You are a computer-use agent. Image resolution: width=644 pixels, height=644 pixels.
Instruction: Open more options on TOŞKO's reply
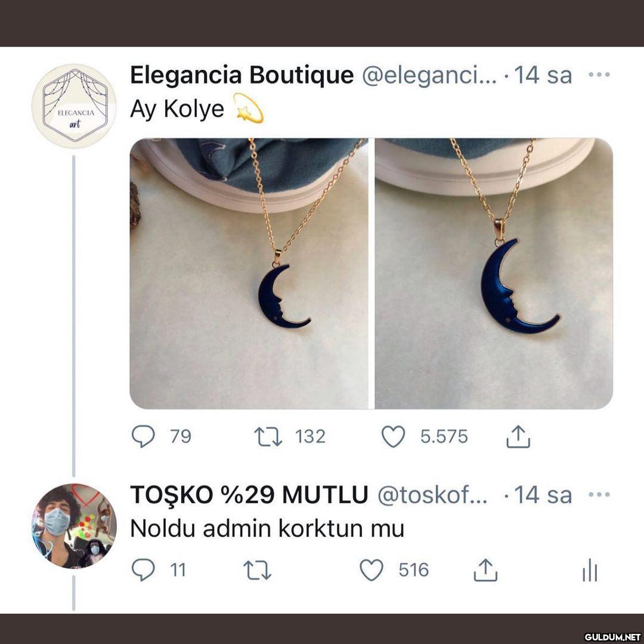click(599, 494)
